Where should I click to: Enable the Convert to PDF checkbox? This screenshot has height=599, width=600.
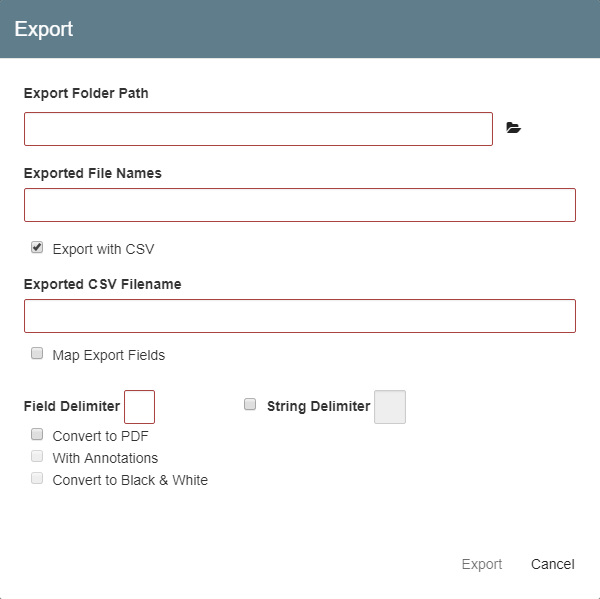[37, 434]
